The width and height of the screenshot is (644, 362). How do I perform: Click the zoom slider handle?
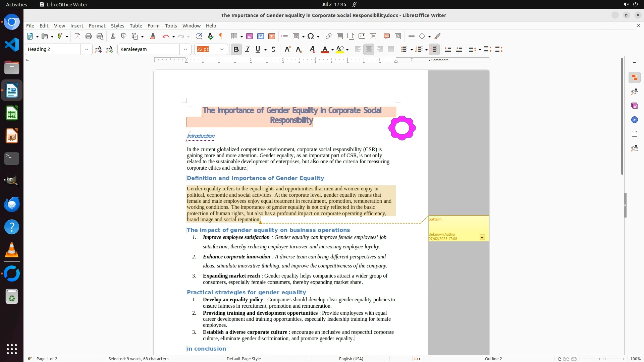pyautogui.click(x=604, y=359)
